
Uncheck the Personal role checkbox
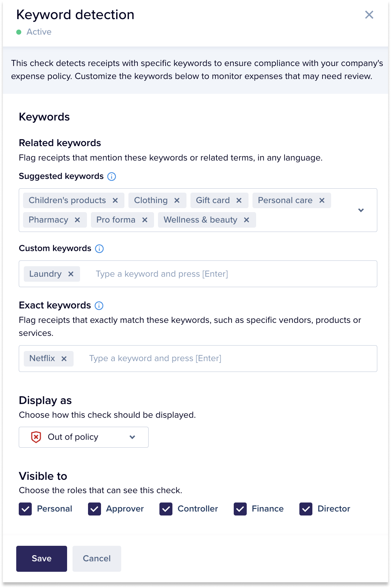25,509
